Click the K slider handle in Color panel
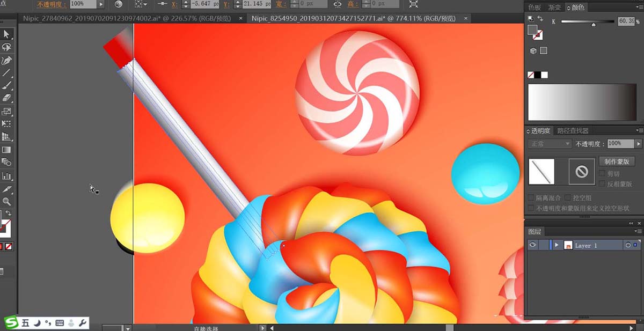Screen dimensions: 644x331 593,25
